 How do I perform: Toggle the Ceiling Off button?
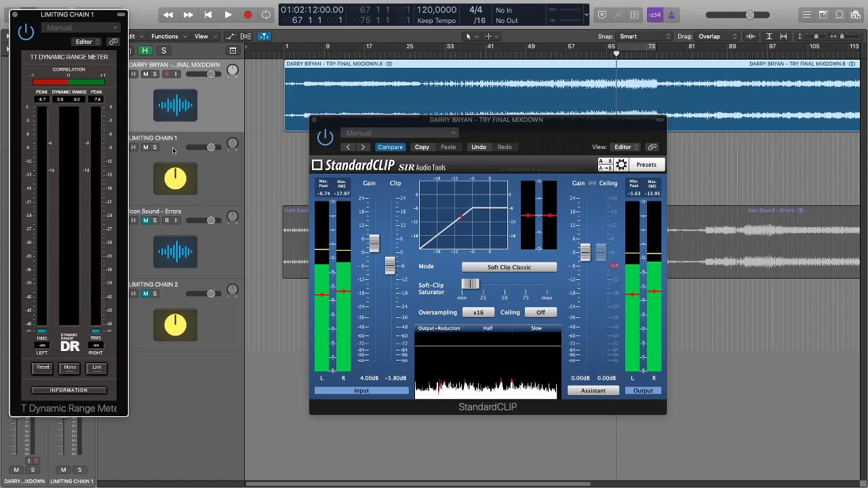[x=540, y=312]
